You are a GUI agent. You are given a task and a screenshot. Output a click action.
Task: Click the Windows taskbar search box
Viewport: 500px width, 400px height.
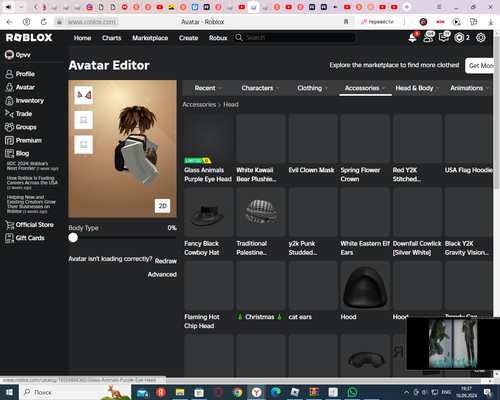[x=75, y=392]
